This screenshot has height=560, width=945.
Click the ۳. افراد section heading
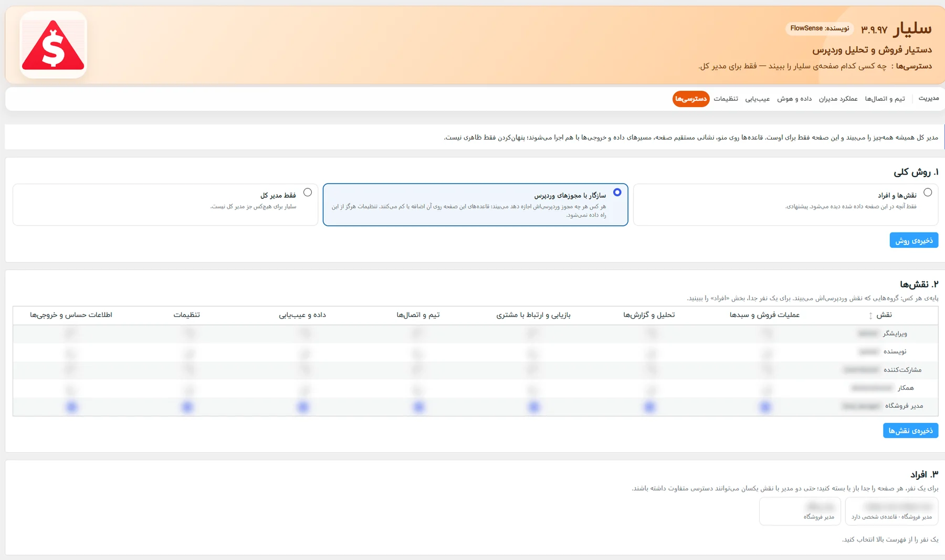point(924,474)
